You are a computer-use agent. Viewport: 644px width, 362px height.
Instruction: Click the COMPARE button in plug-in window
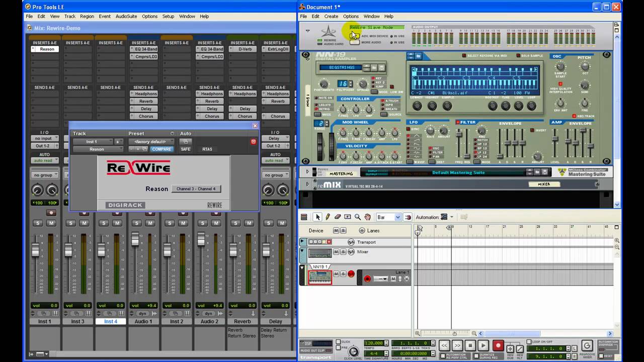click(162, 149)
